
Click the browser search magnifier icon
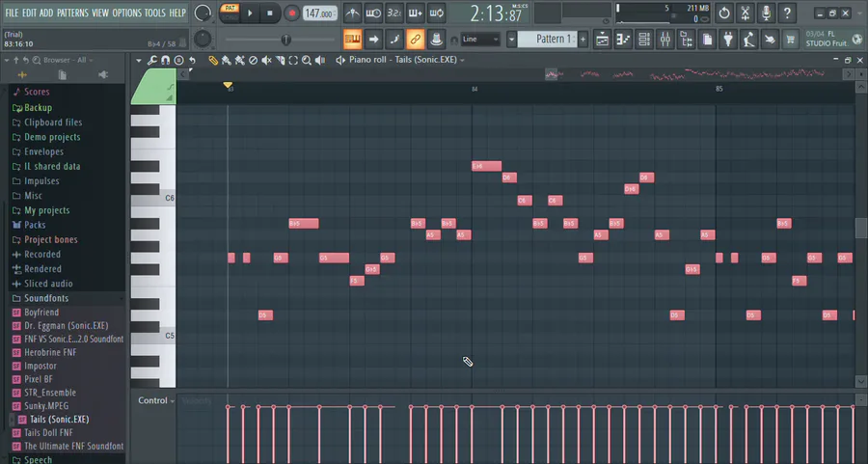(37, 60)
